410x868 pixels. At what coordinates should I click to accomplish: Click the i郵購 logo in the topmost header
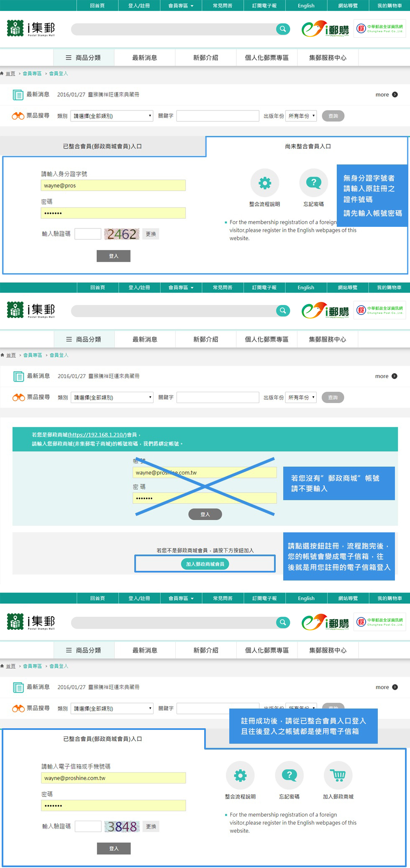tap(325, 29)
